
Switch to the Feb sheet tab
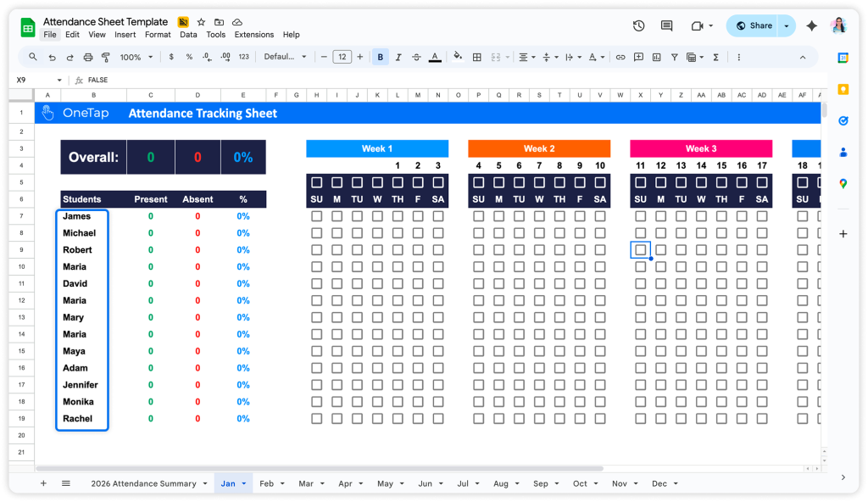[x=266, y=483]
